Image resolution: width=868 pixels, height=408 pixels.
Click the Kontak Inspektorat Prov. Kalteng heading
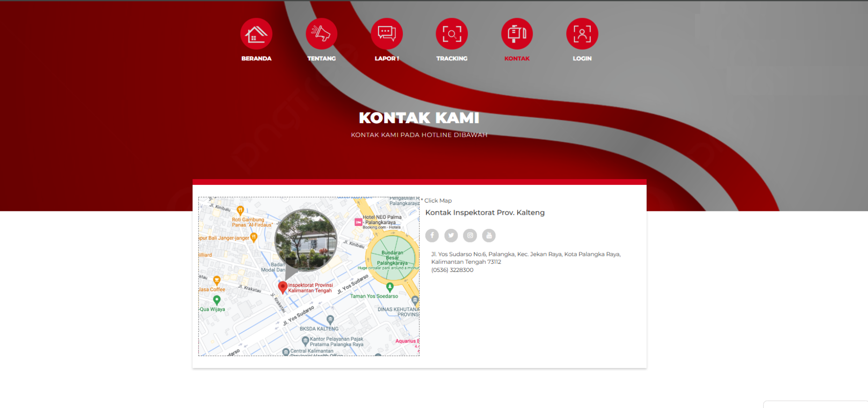tap(485, 212)
